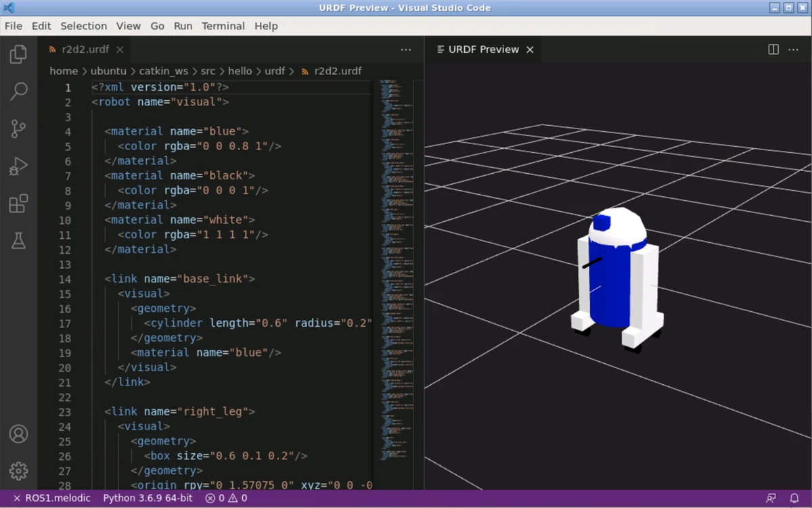812x508 pixels.
Task: Close the Visual Studio Code window
Action: (803, 8)
